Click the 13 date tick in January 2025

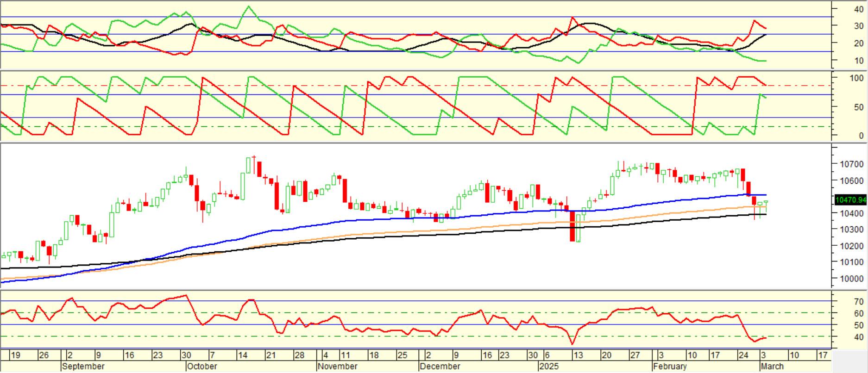578,355
